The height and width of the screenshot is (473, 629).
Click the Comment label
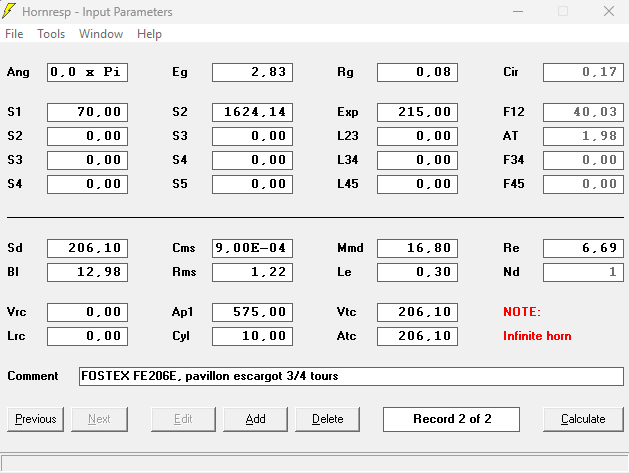33,376
